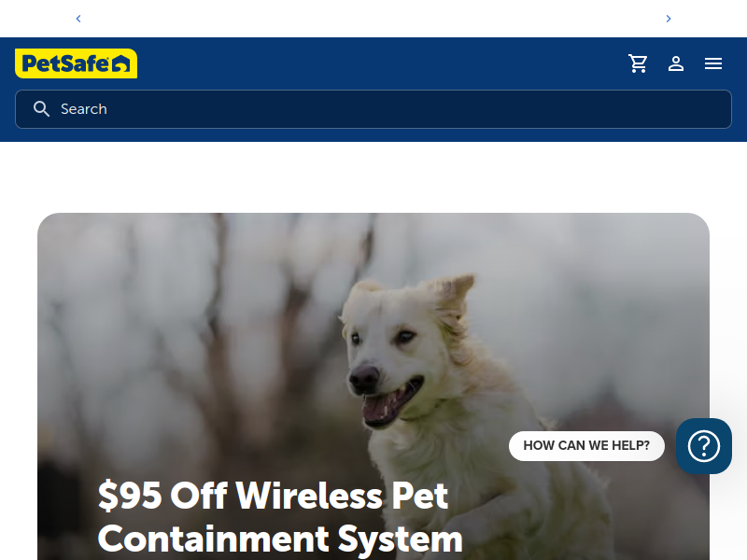Expand site navigation via three-line icon

pyautogui.click(x=713, y=63)
